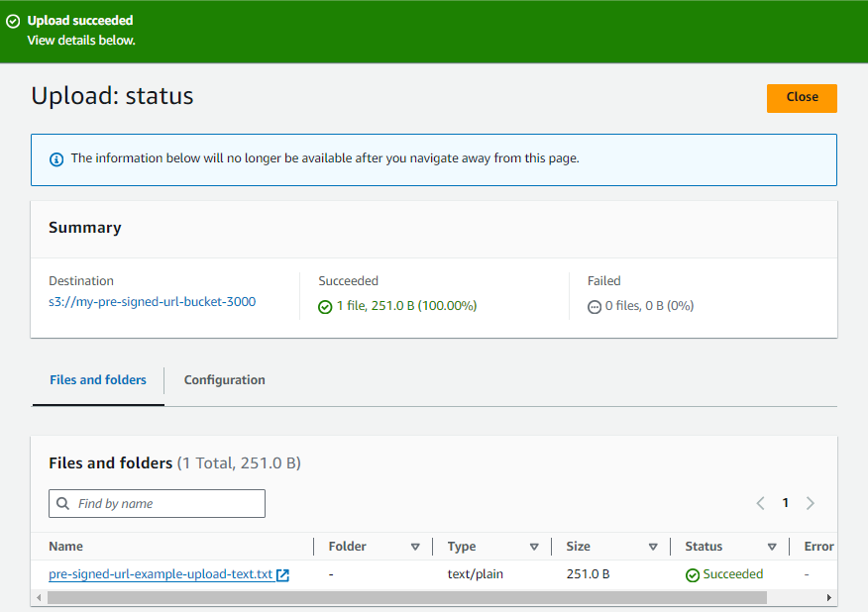868x612 pixels.
Task: Sort by the Folder column arrow
Action: (415, 547)
